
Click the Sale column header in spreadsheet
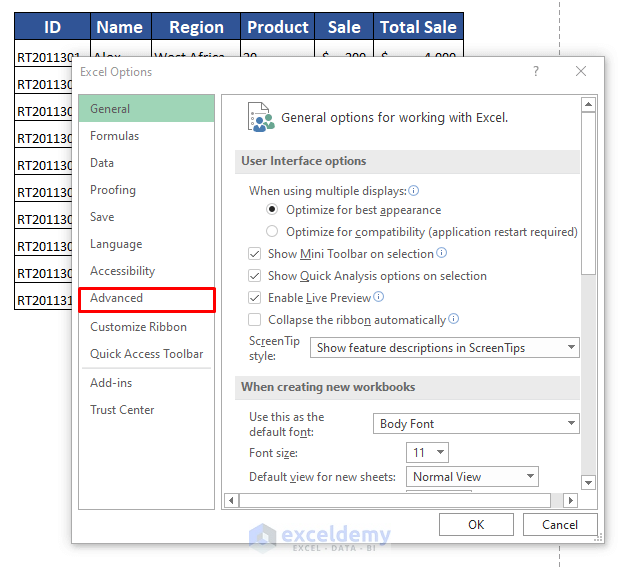(x=344, y=27)
